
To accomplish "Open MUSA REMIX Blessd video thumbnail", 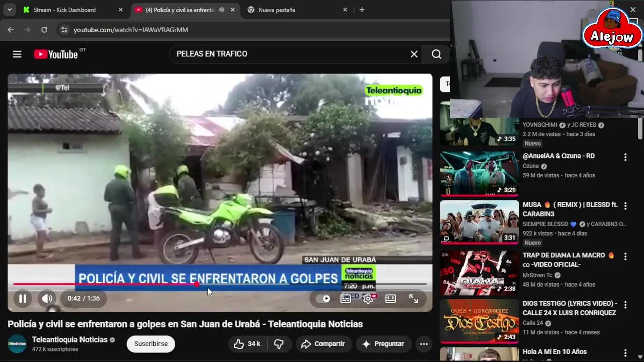I will (x=479, y=222).
